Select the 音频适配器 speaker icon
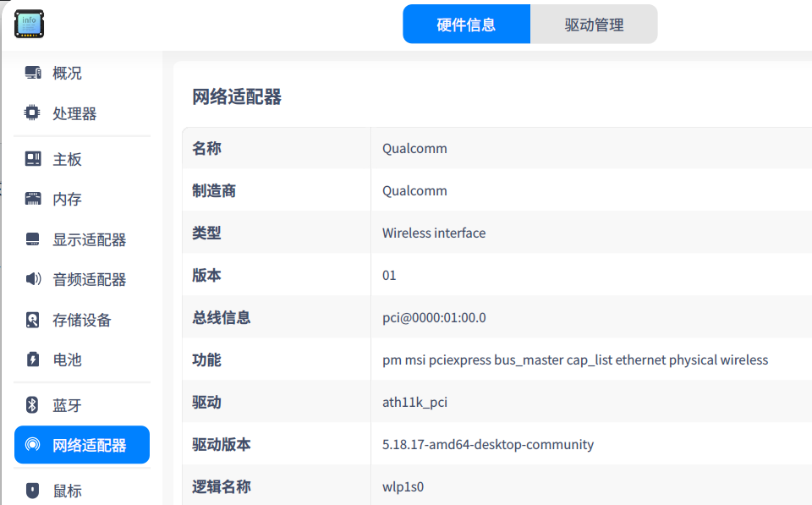Image resolution: width=812 pixels, height=505 pixels. coord(33,279)
